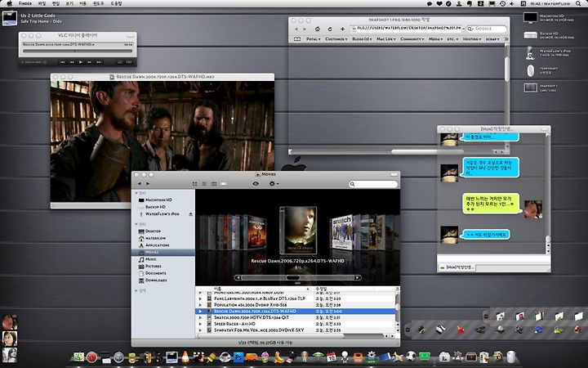Viewport: 588px width, 368px height.
Task: Focus the Finder search field
Action: 373,184
